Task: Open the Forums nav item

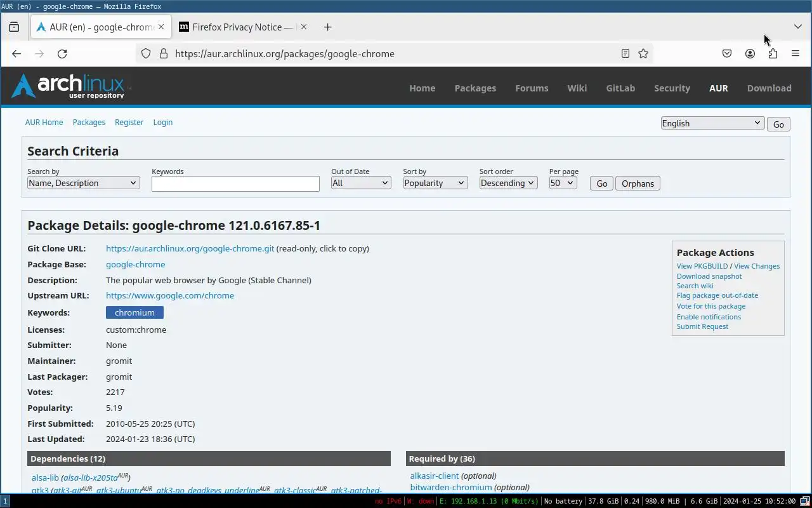Action: tap(532, 88)
